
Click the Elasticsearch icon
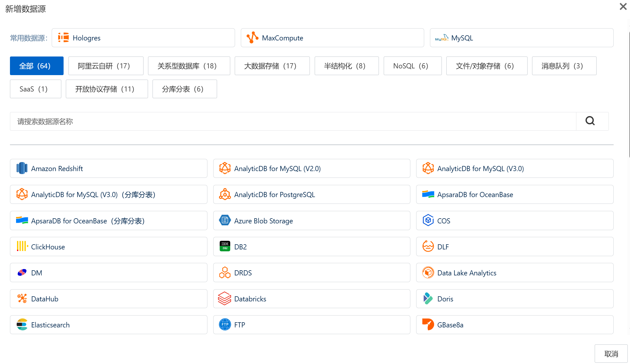coord(22,325)
